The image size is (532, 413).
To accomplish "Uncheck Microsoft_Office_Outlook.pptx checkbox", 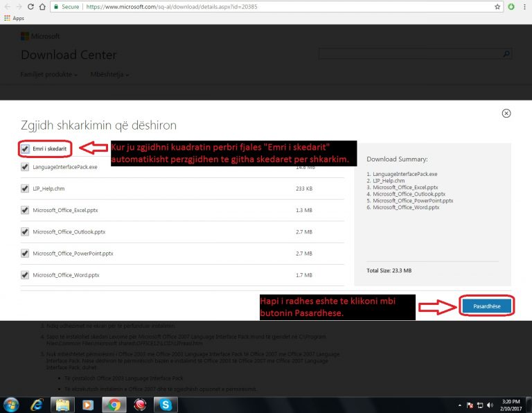I will pyautogui.click(x=25, y=231).
